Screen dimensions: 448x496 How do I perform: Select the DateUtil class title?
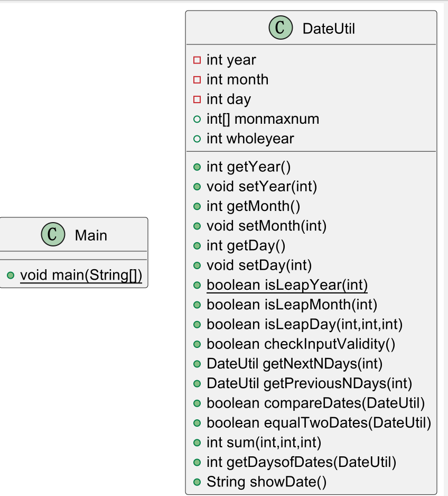tap(329, 29)
